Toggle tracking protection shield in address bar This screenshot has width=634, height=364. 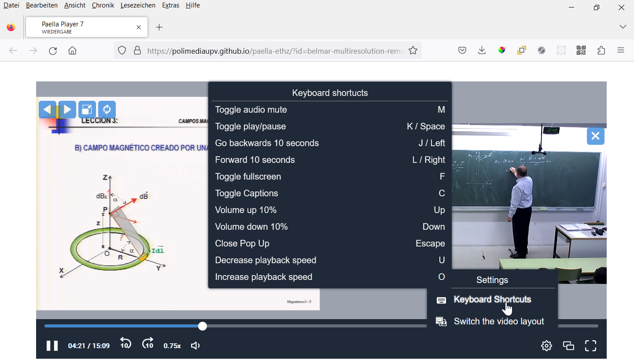[x=122, y=50]
